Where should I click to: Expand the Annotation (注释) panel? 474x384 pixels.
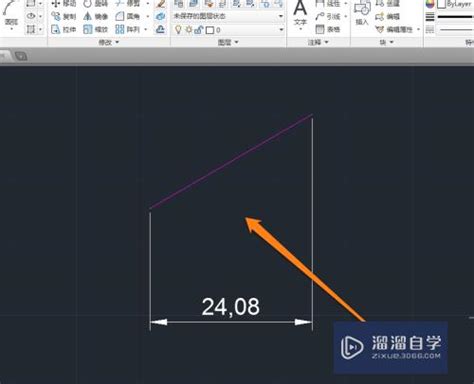pos(318,42)
